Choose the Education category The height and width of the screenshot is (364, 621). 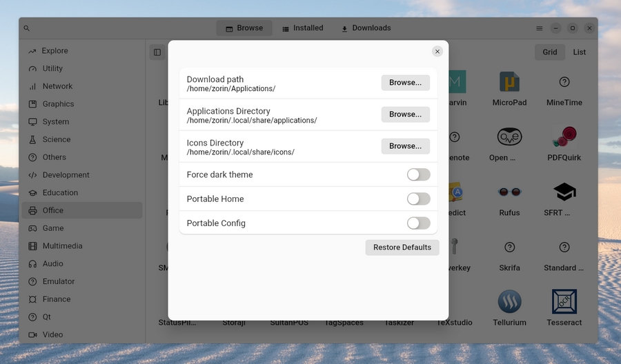(x=60, y=193)
